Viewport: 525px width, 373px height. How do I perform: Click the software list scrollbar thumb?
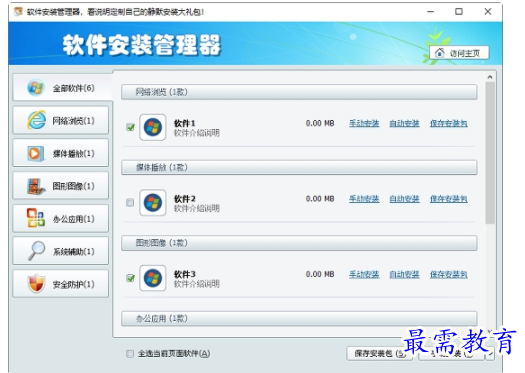point(490,153)
